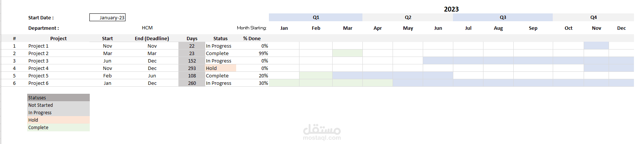Select the Project 3 name cell

(x=58, y=61)
